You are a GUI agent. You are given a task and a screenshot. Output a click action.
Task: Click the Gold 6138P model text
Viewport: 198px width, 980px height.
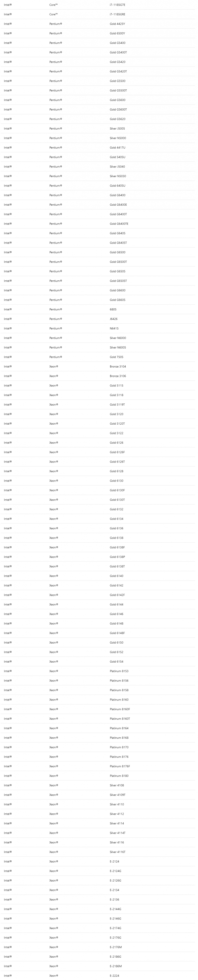(x=117, y=556)
